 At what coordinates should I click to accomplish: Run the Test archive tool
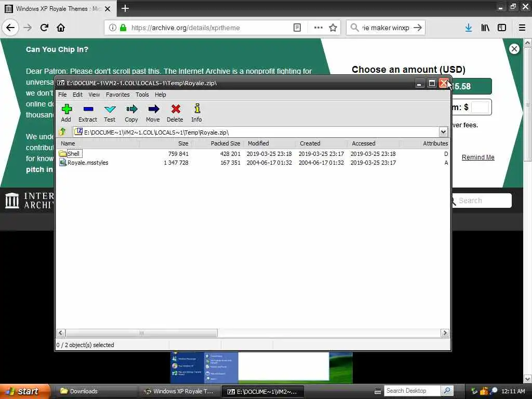coord(110,113)
